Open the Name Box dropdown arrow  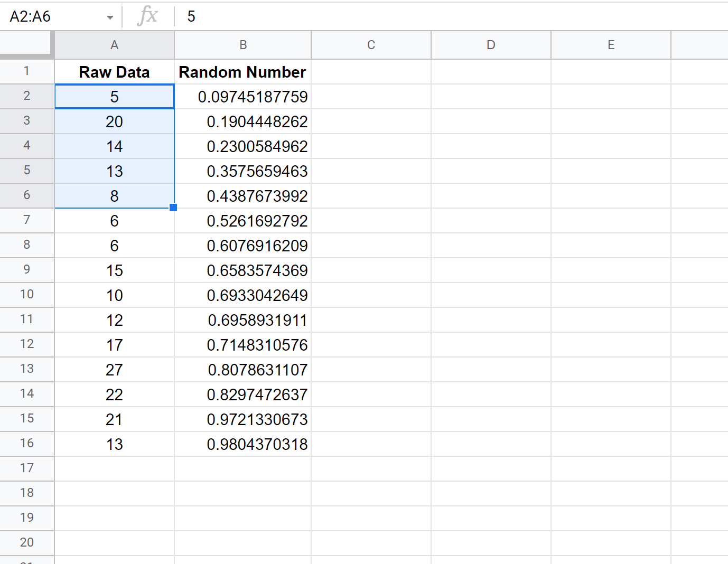(110, 17)
